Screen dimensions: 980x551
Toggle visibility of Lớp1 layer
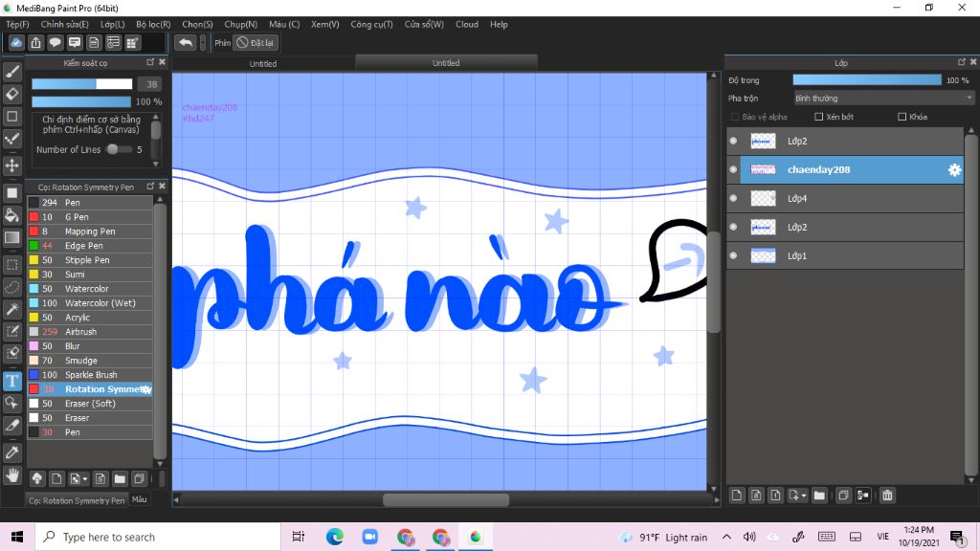click(733, 255)
